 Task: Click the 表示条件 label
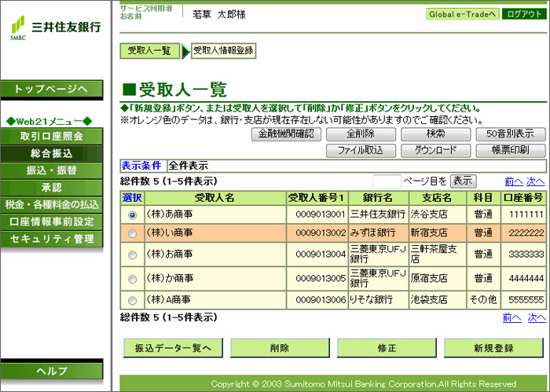tap(141, 166)
